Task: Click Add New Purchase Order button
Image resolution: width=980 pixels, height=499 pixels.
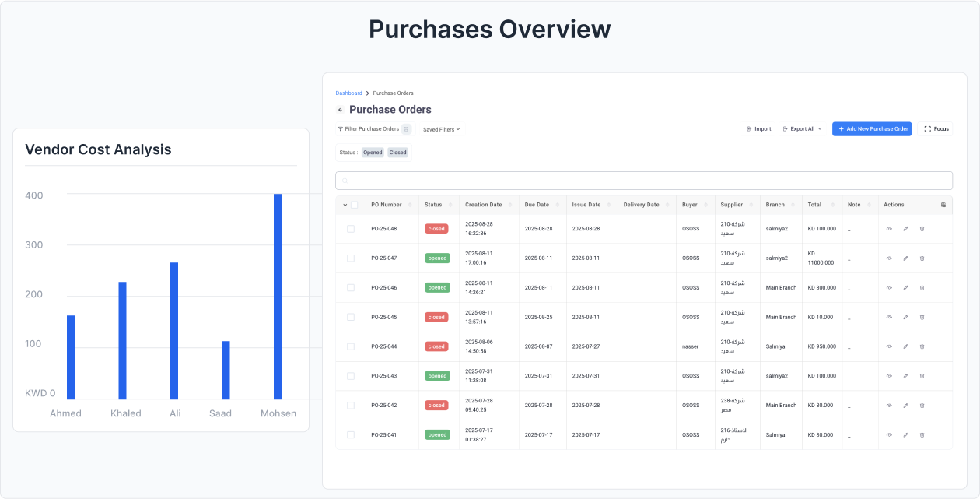Action: coord(871,129)
